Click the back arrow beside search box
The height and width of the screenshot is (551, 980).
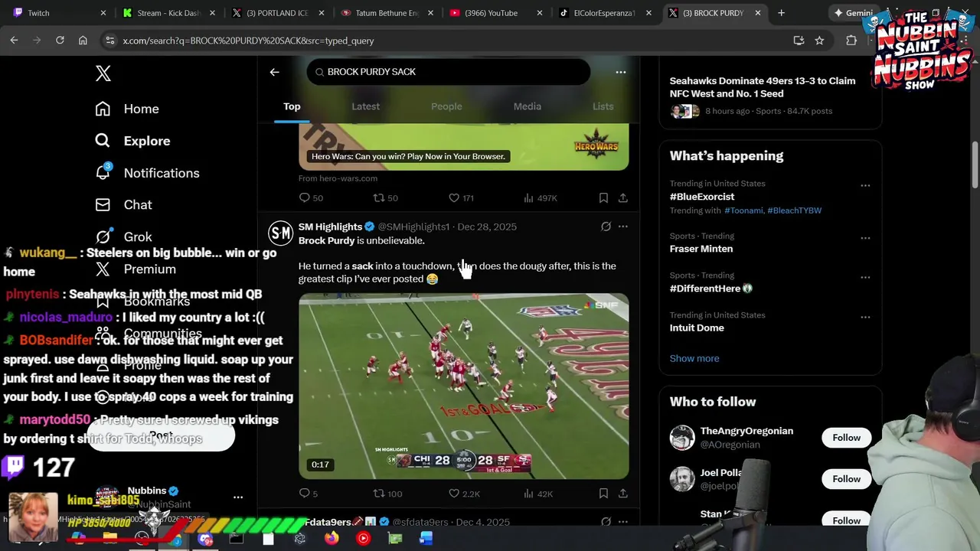(x=274, y=72)
